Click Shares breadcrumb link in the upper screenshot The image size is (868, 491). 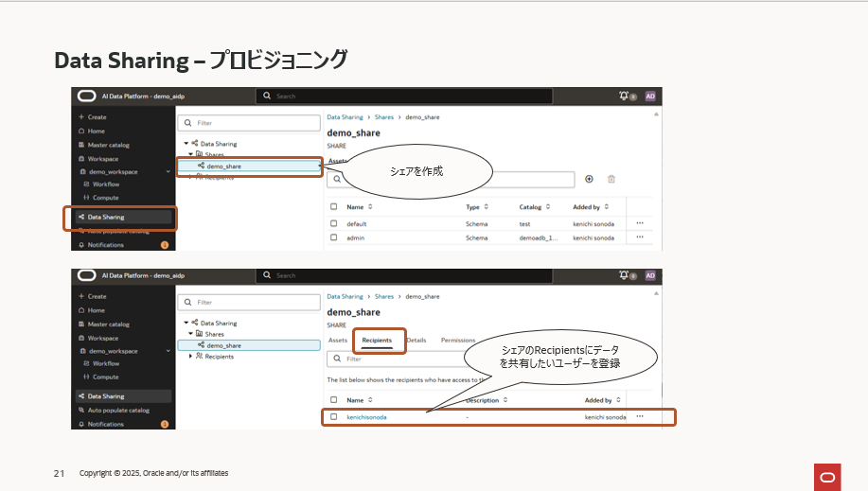coord(384,117)
